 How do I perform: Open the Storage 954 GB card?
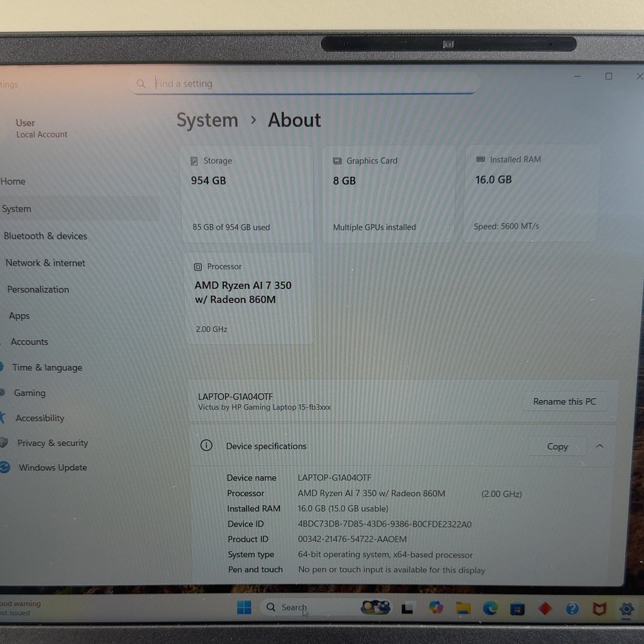click(247, 194)
